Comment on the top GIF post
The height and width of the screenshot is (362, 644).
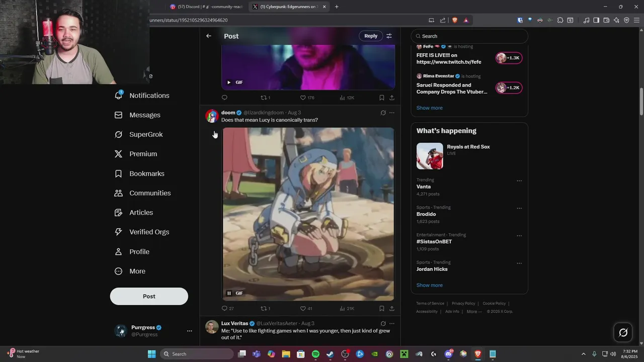[x=224, y=98]
